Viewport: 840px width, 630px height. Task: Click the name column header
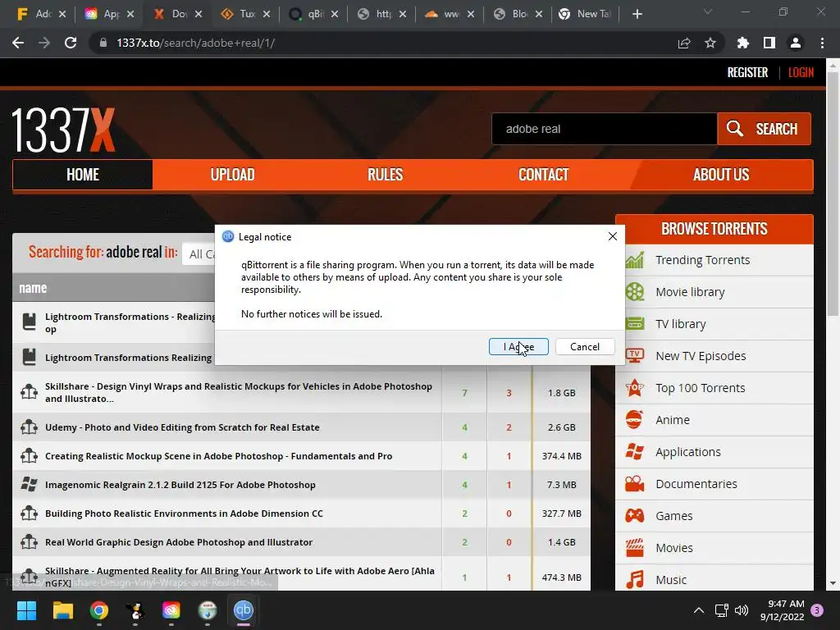point(33,288)
